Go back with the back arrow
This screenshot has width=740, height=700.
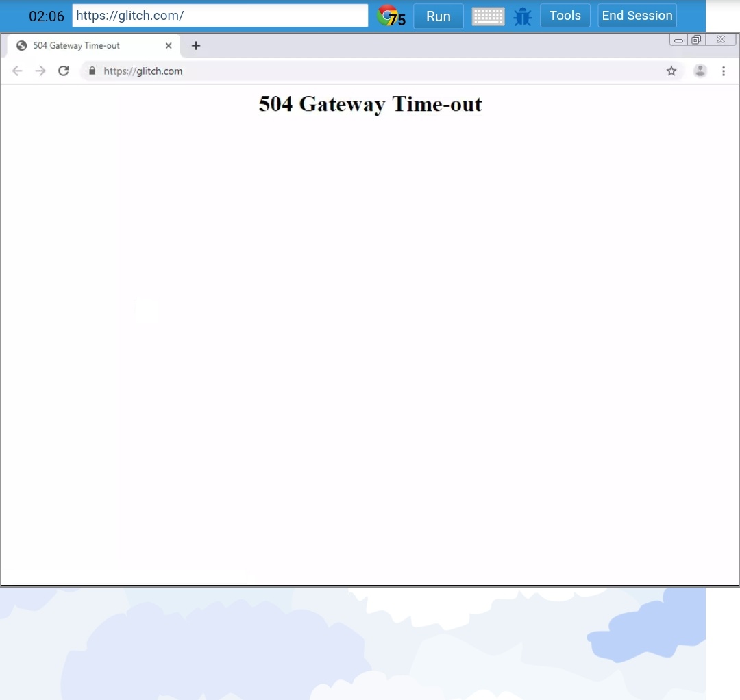[x=17, y=71]
